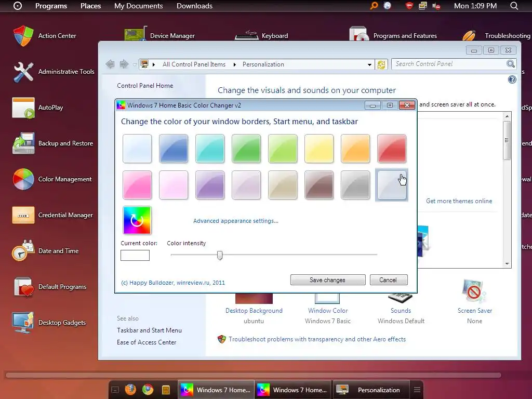
Task: Select the yellow color swatch
Action: point(319,148)
